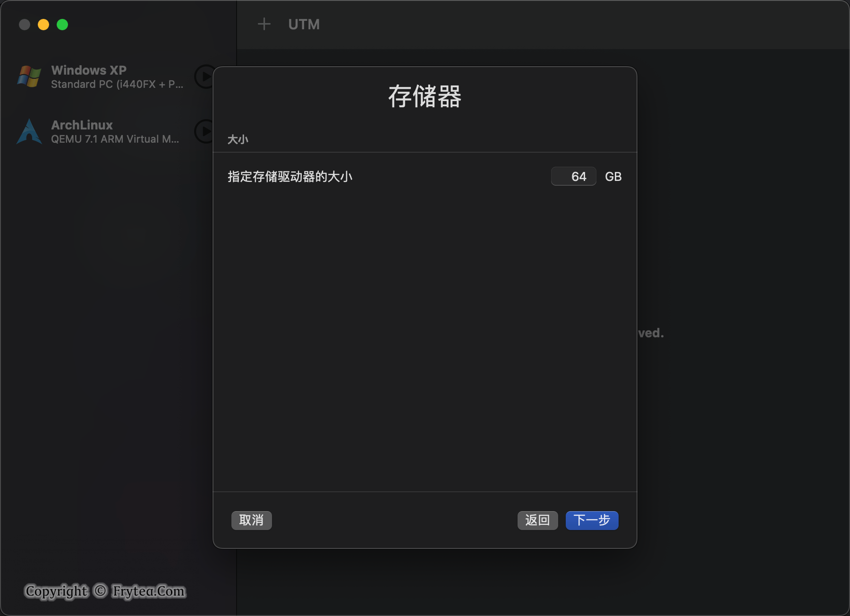
Task: Continue with the 下一步 button
Action: tap(592, 520)
